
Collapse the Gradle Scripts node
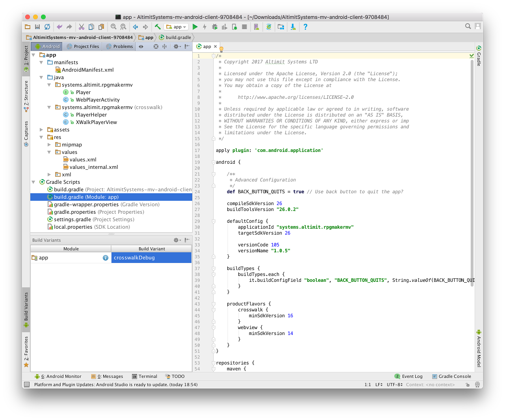[x=33, y=182]
